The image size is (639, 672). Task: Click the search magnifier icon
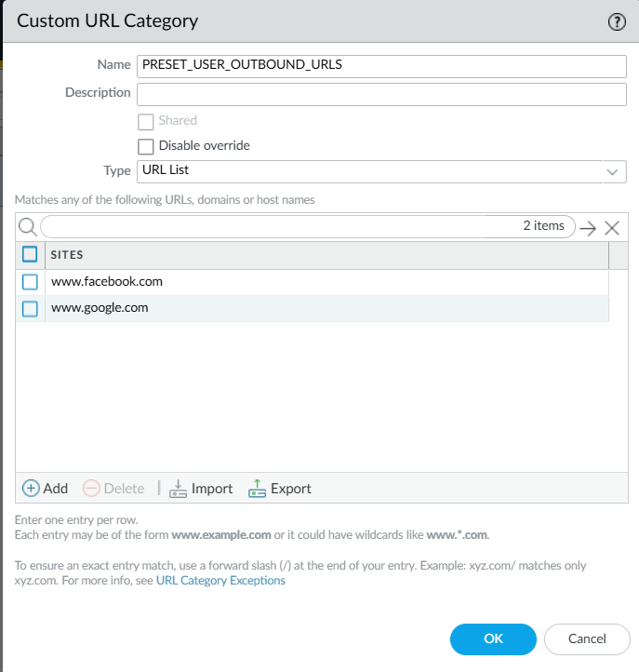(x=27, y=227)
